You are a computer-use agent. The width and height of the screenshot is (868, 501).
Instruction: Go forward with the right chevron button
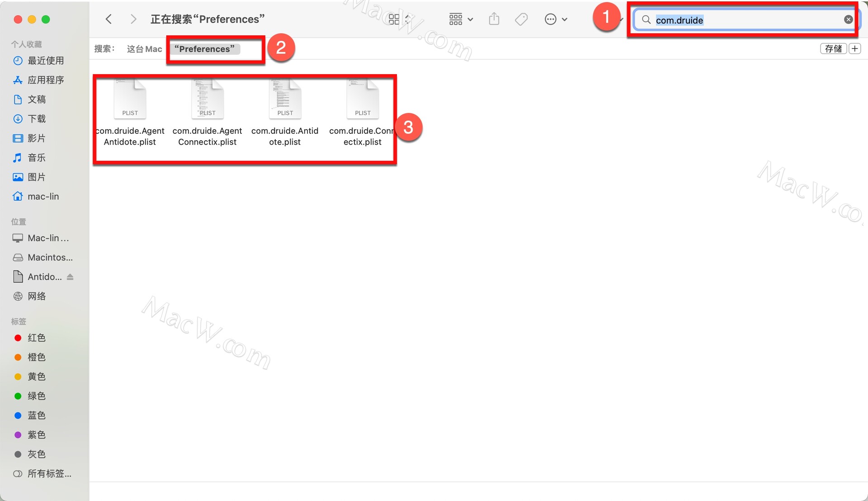(x=133, y=19)
